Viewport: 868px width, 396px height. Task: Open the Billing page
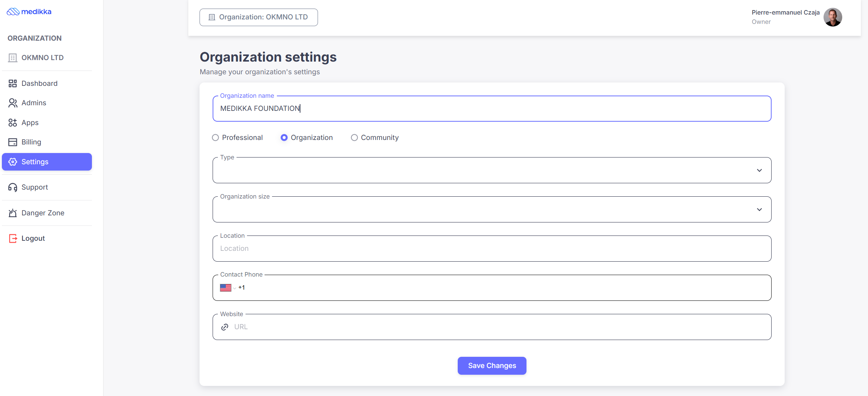47,142
